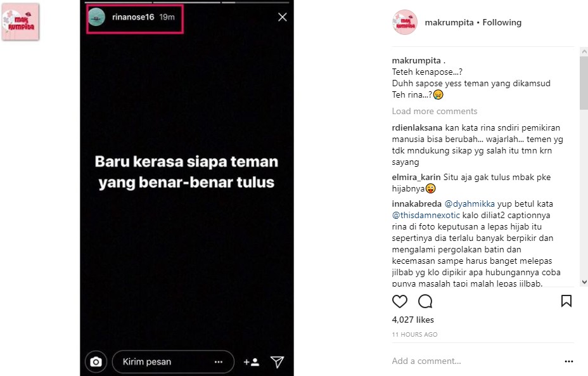Viewport: 588px width, 376px height.
Task: Open comment bubble icon
Action: 425,301
